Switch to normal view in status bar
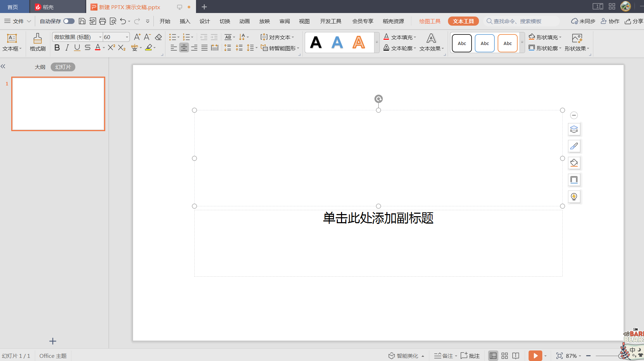The width and height of the screenshot is (644, 361). [493, 356]
